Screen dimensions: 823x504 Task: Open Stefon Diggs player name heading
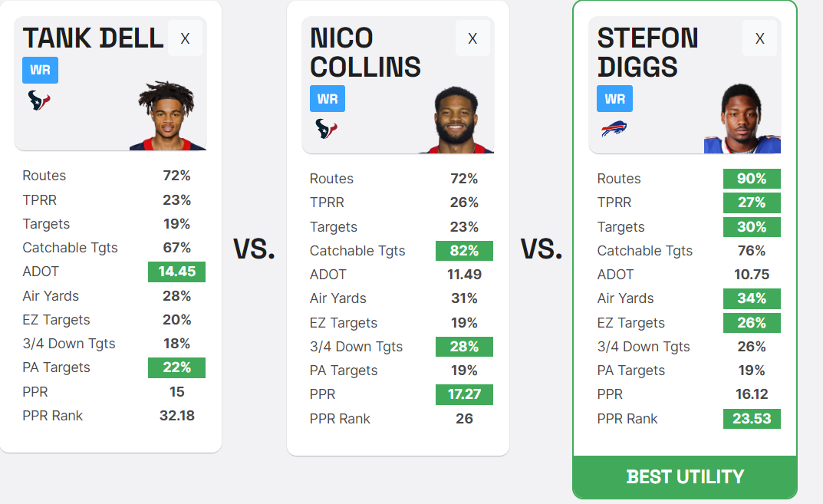point(647,52)
